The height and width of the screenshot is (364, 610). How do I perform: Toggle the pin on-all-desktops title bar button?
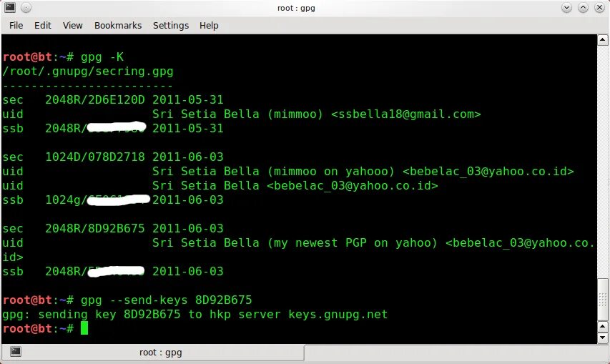(x=26, y=8)
